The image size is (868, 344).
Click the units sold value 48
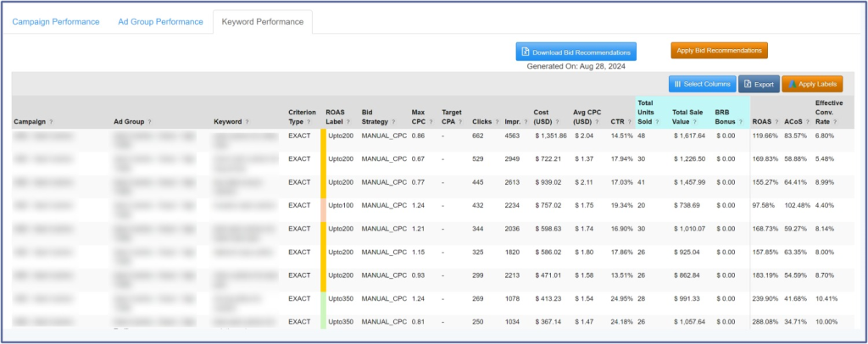641,136
